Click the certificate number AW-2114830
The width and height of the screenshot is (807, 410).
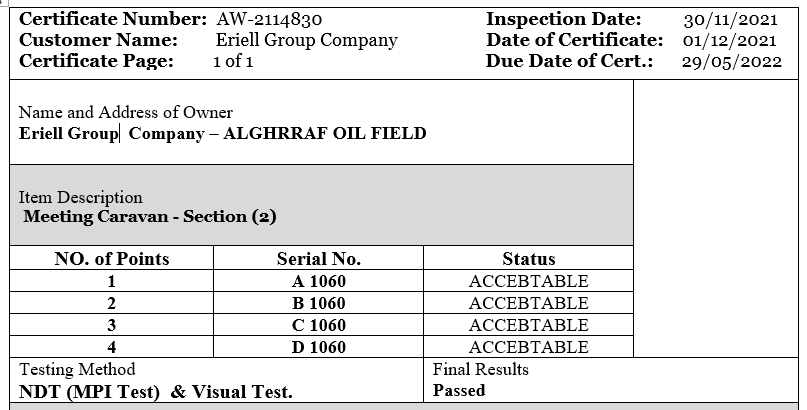269,20
